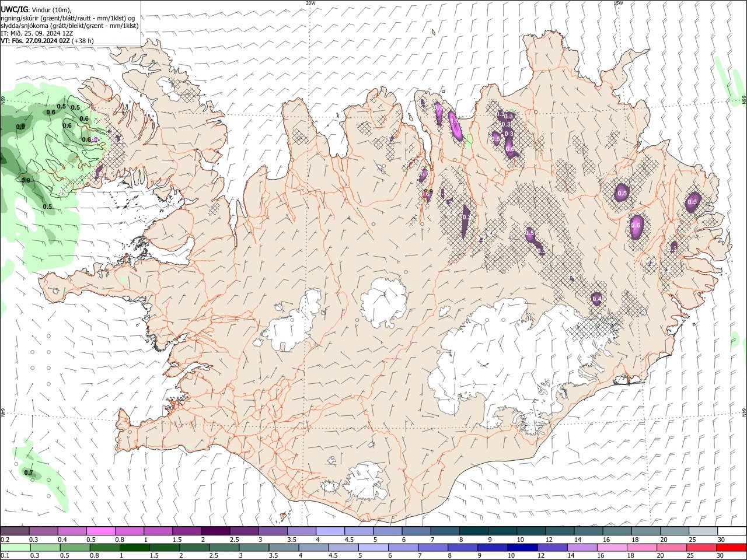Click the 30 label under the red swatch
747x560 pixels.
721,556
